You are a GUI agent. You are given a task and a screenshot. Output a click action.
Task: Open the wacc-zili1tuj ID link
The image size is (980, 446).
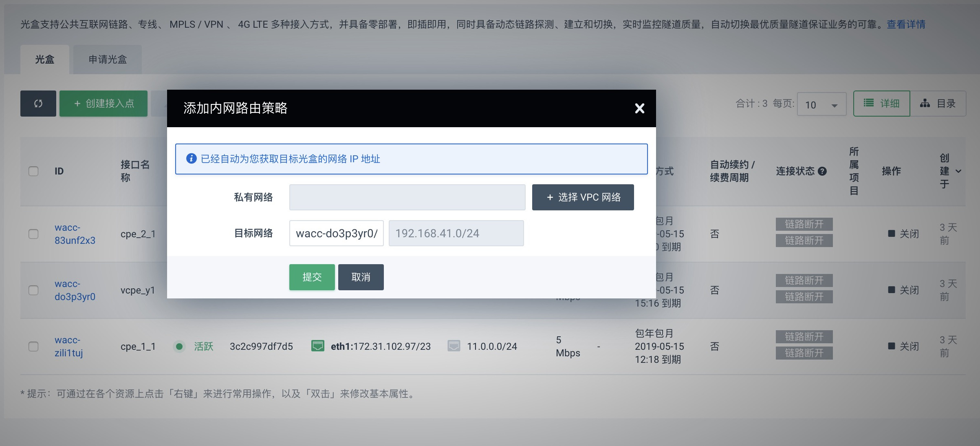pyautogui.click(x=69, y=347)
